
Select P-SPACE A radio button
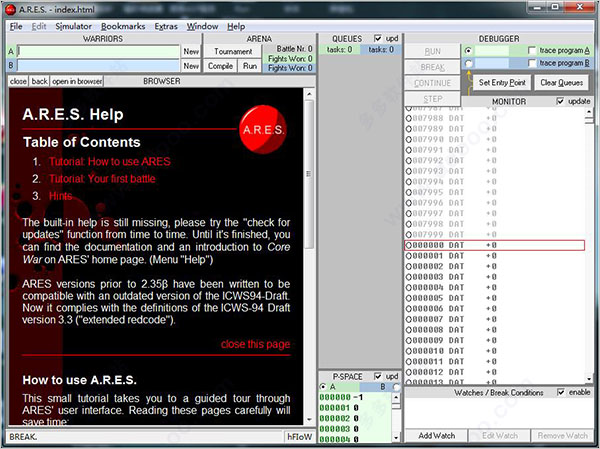click(x=323, y=387)
